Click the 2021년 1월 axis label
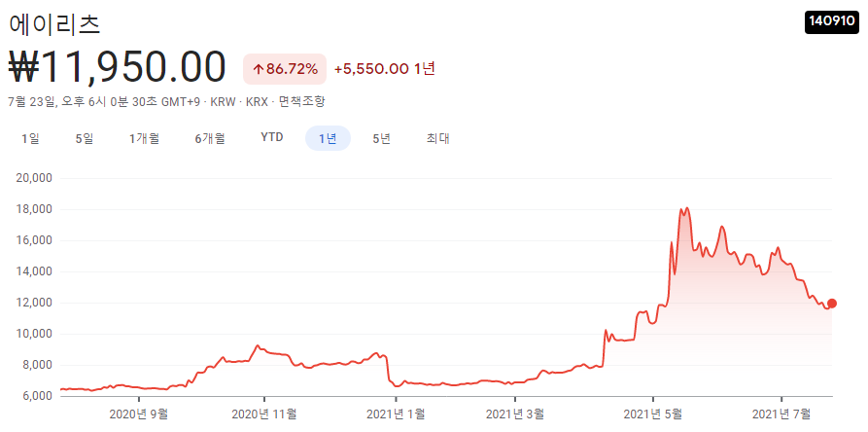 pos(396,414)
